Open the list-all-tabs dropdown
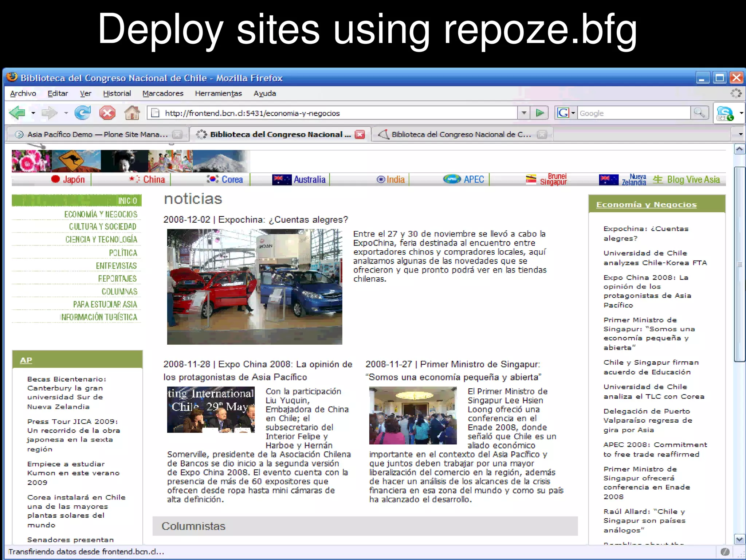 (x=740, y=134)
